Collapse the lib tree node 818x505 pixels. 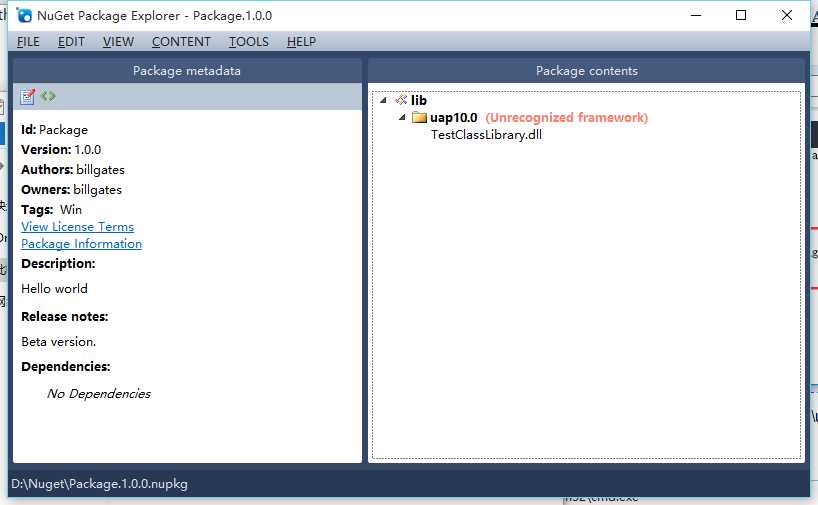pos(384,100)
